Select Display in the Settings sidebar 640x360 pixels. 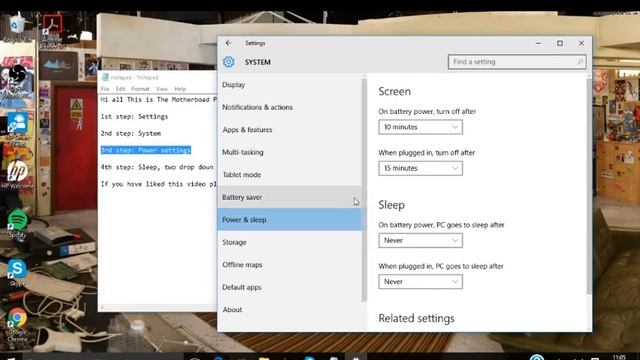(289, 85)
